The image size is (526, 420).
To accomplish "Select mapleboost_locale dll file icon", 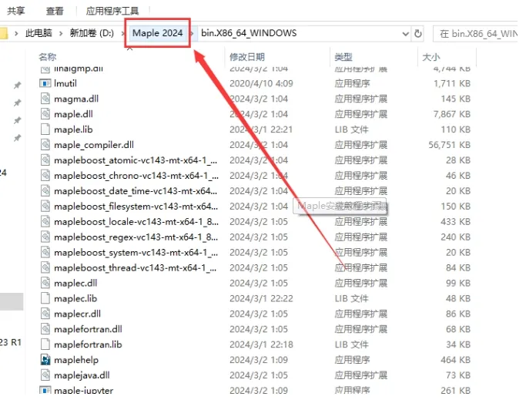I will coord(45,222).
